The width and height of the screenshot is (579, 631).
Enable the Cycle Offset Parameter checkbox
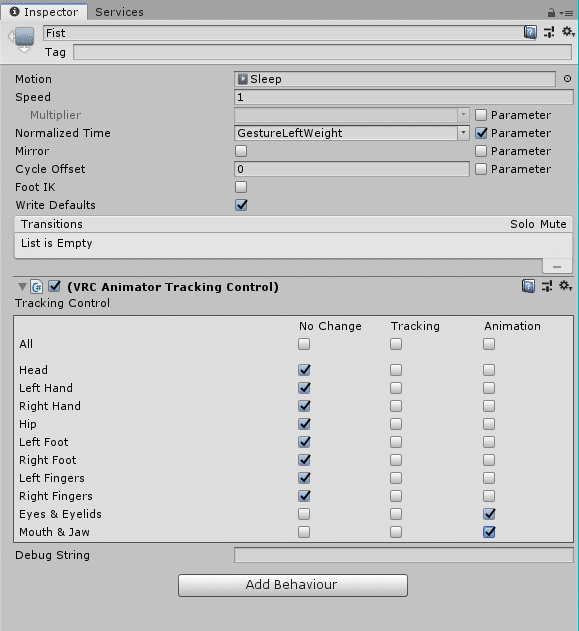click(481, 169)
